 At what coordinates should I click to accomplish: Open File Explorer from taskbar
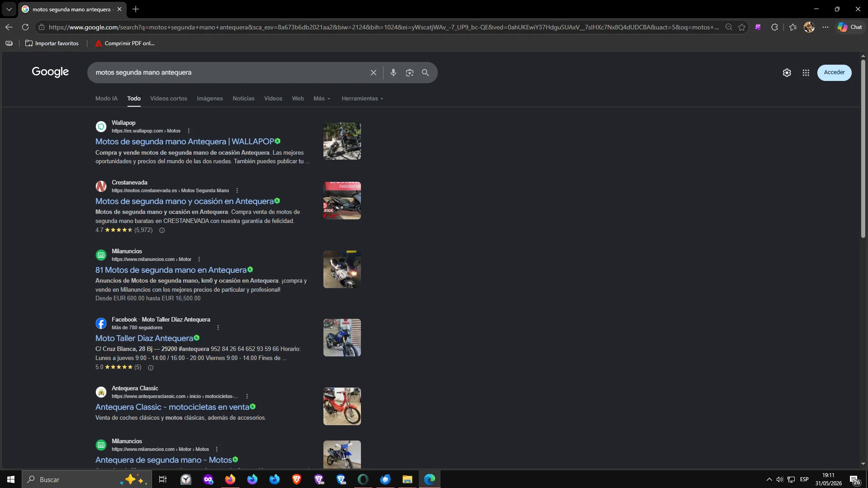[x=407, y=479]
